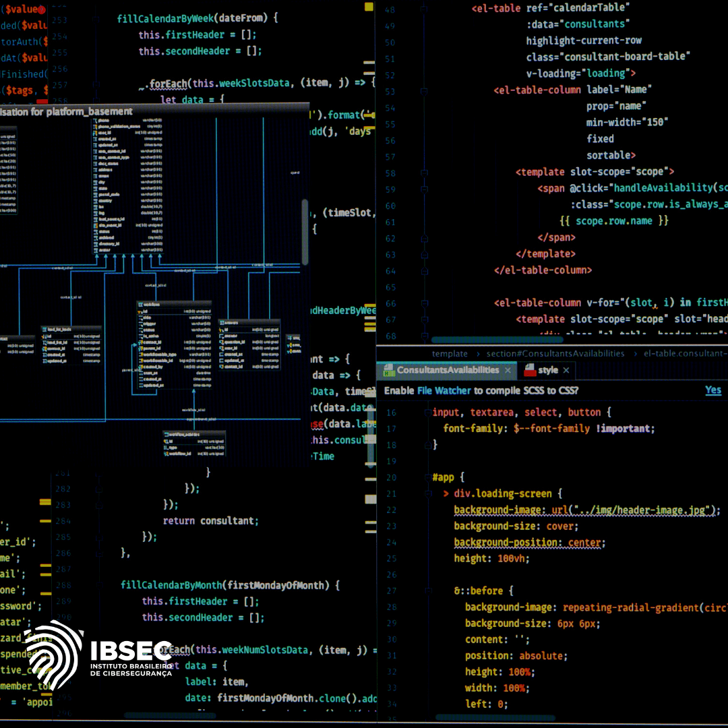The width and height of the screenshot is (728, 728).
Task: Collapse 'input, textarea' rule fold at line 16
Action: (427, 413)
